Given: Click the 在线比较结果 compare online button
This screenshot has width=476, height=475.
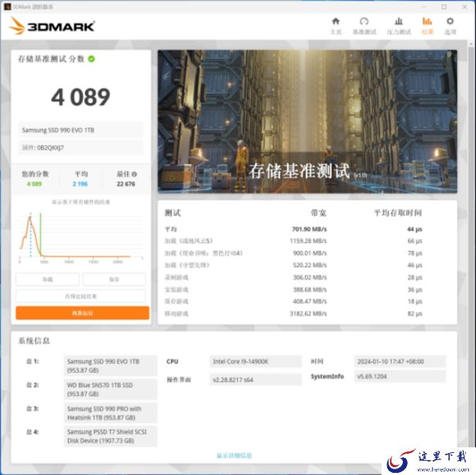Looking at the screenshot, I should [x=81, y=296].
